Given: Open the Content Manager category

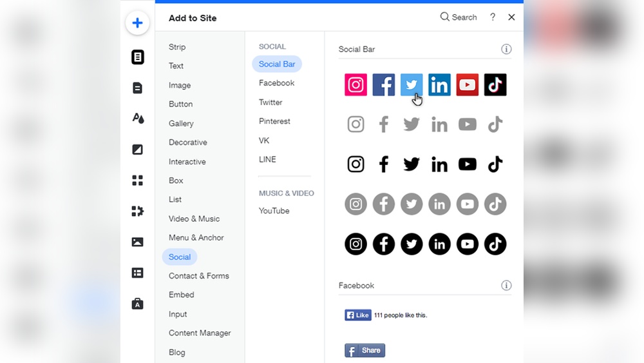Looking at the screenshot, I should tap(200, 333).
